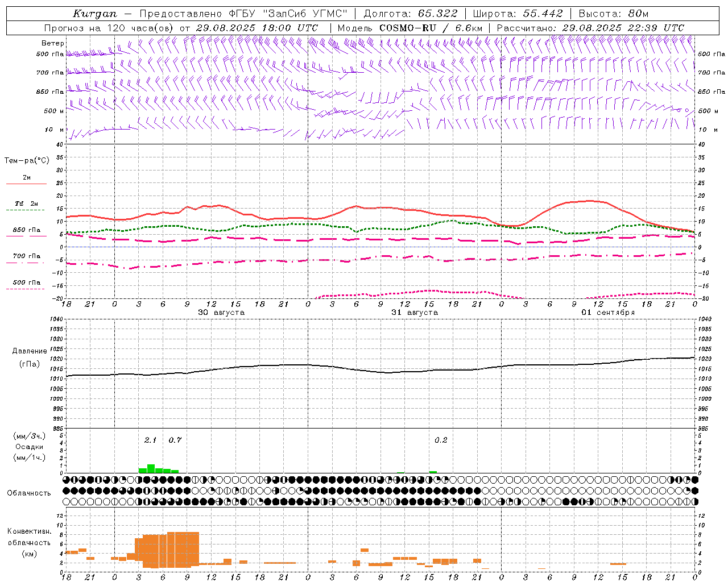Click 'Рассчитано: 29.08.2025 22:39 UTC' timestamp
Image resolution: width=728 pixels, height=582 pixels.
[x=591, y=28]
